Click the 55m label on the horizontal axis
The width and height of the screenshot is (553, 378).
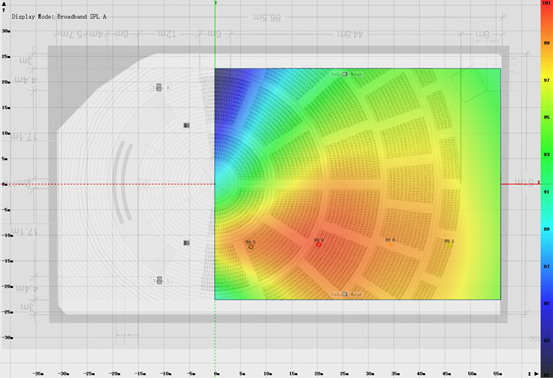pos(497,373)
